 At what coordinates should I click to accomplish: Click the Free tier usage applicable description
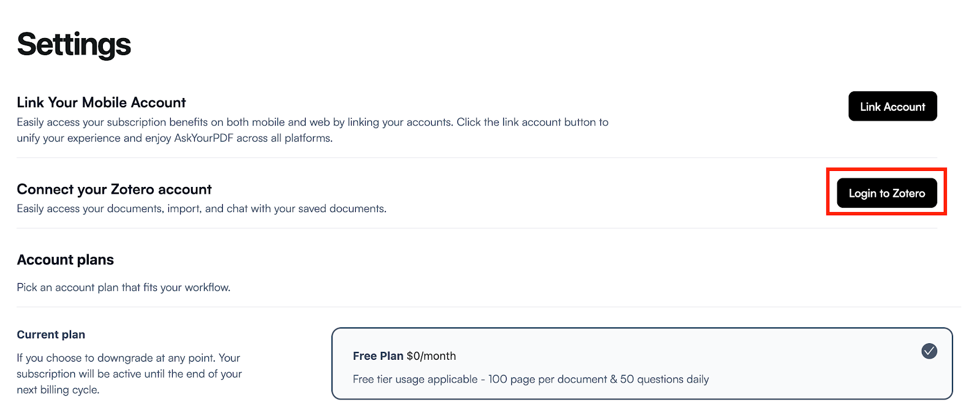(530, 379)
